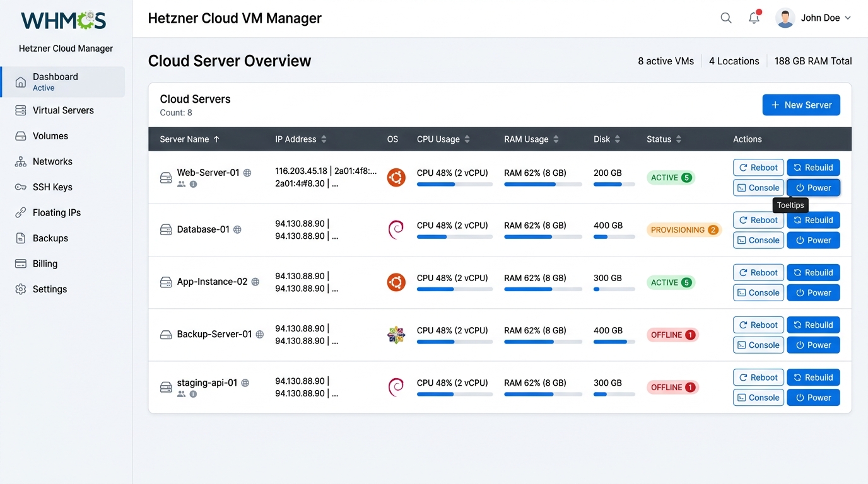Click the globe icon beside Web-Server-01

pos(247,173)
